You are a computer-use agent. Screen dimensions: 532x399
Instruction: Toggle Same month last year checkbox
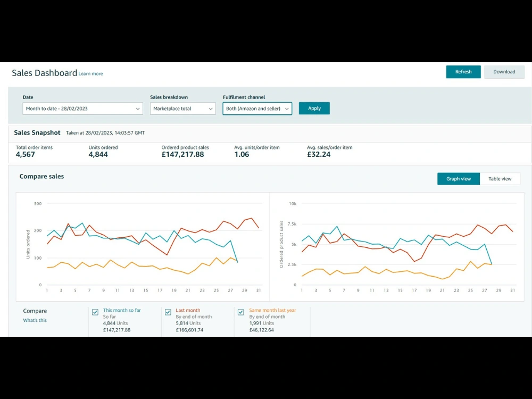241,312
